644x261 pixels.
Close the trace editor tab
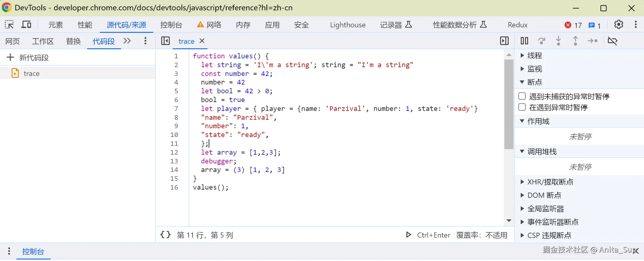pyautogui.click(x=202, y=41)
